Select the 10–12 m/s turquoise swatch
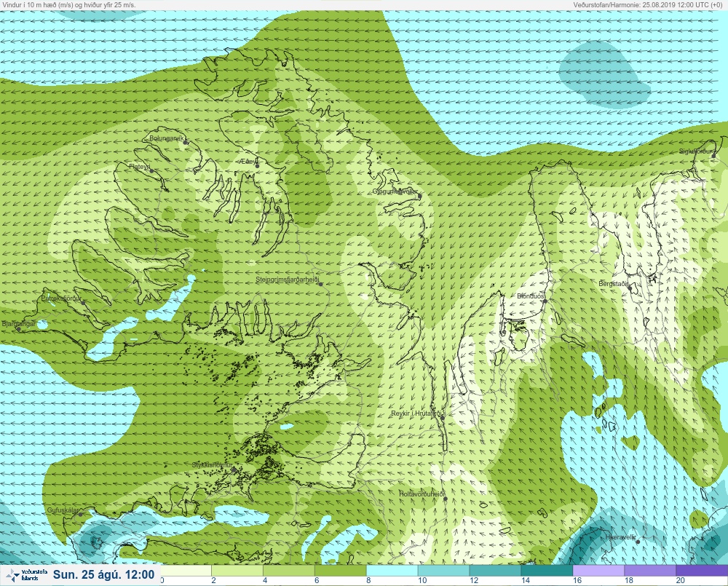This screenshot has width=728, height=586. click(x=443, y=571)
